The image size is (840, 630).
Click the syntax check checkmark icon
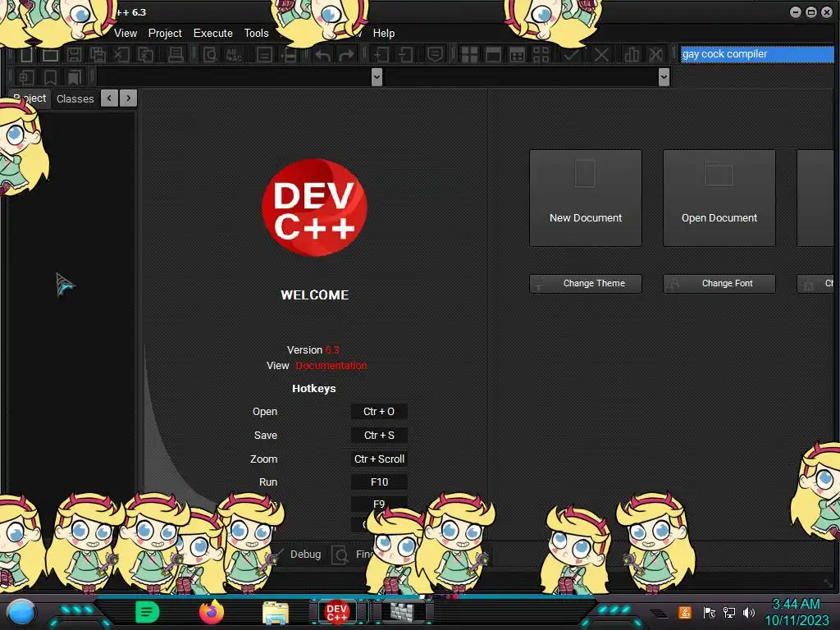tap(571, 55)
